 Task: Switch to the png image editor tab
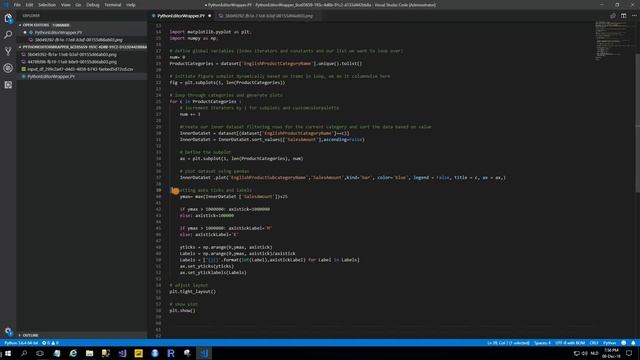click(x=269, y=16)
